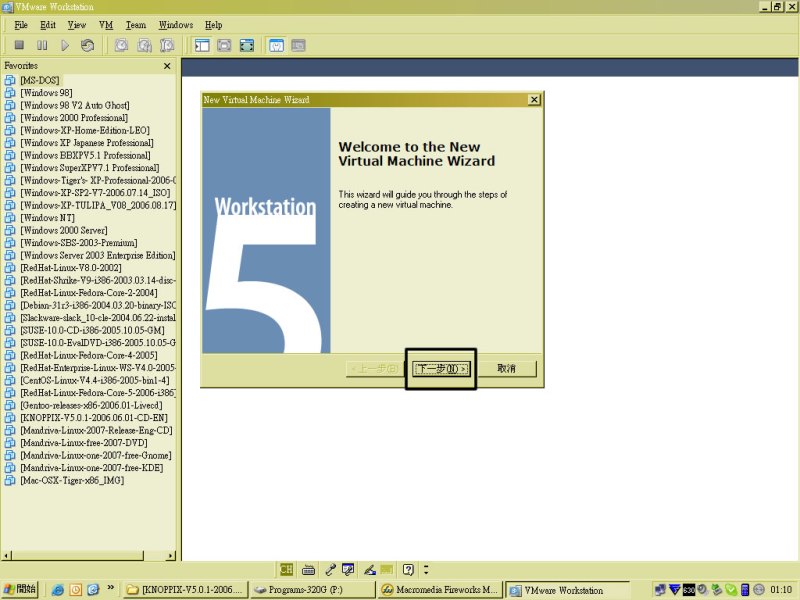
Task: Click the CH input language indicator
Action: pos(286,569)
